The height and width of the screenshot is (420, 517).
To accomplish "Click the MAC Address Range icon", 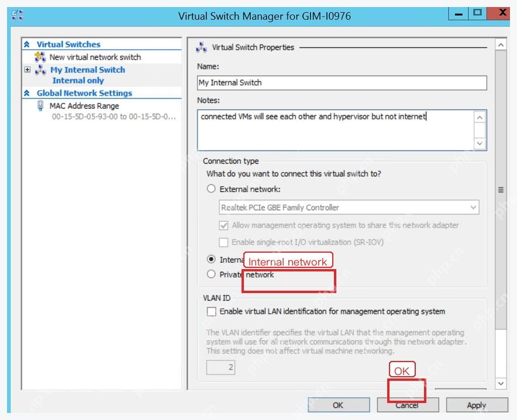I will (x=40, y=106).
